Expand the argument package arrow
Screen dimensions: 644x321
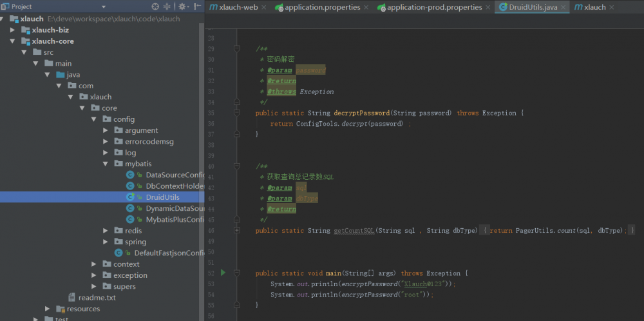(106, 130)
